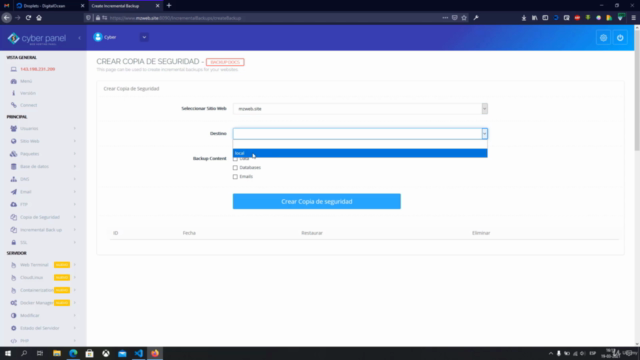Click the Restaurar column header
The width and height of the screenshot is (640, 360).
pyautogui.click(x=312, y=233)
